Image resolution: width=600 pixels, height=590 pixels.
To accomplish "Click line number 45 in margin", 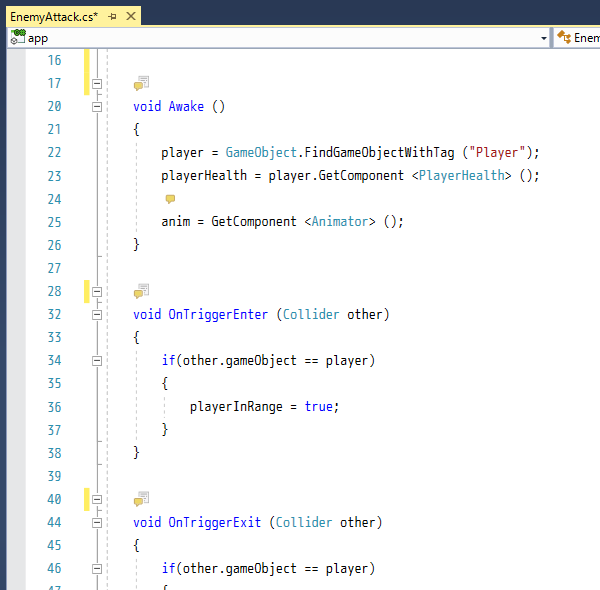I will (x=54, y=546).
